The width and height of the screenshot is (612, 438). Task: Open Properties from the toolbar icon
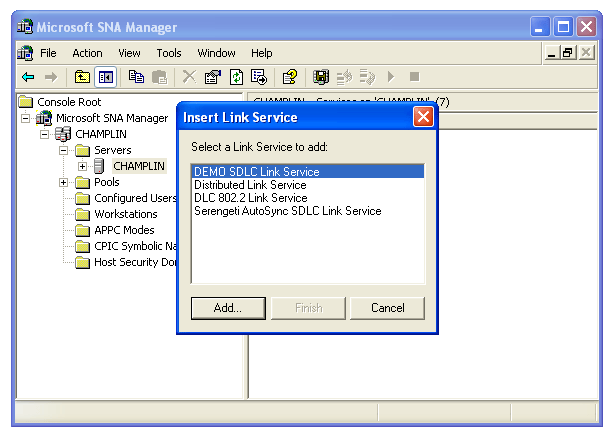[x=213, y=77]
